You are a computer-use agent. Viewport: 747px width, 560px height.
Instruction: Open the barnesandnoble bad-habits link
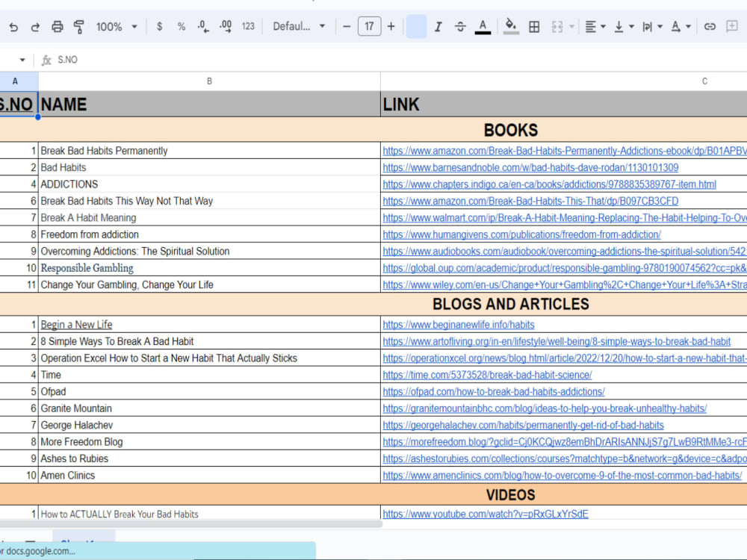[530, 167]
